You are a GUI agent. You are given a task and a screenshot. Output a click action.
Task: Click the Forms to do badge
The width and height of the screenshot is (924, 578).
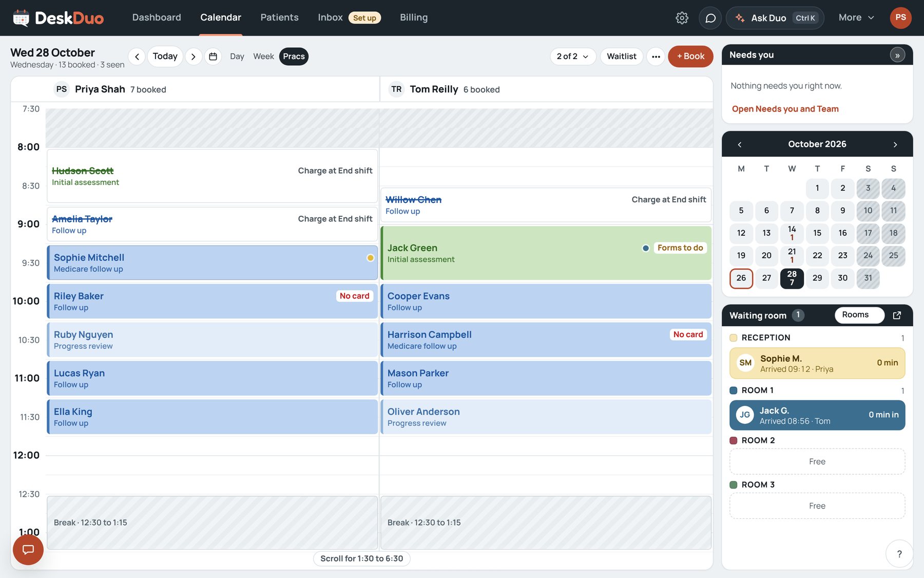(680, 248)
